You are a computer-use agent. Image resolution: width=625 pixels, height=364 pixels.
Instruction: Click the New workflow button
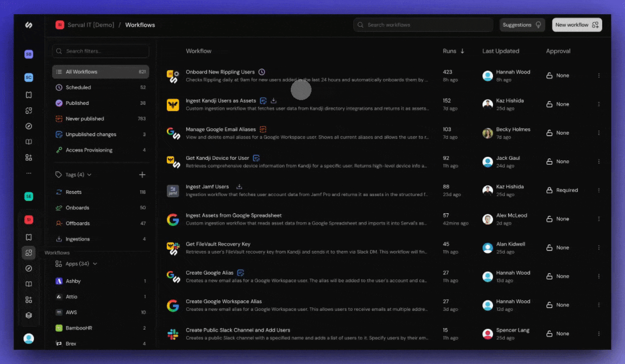pos(576,24)
